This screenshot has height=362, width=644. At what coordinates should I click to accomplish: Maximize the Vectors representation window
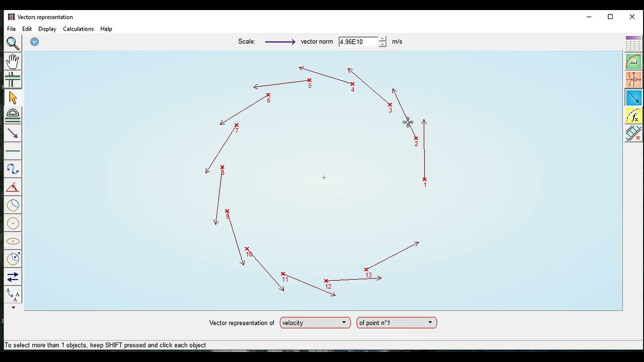click(x=610, y=17)
